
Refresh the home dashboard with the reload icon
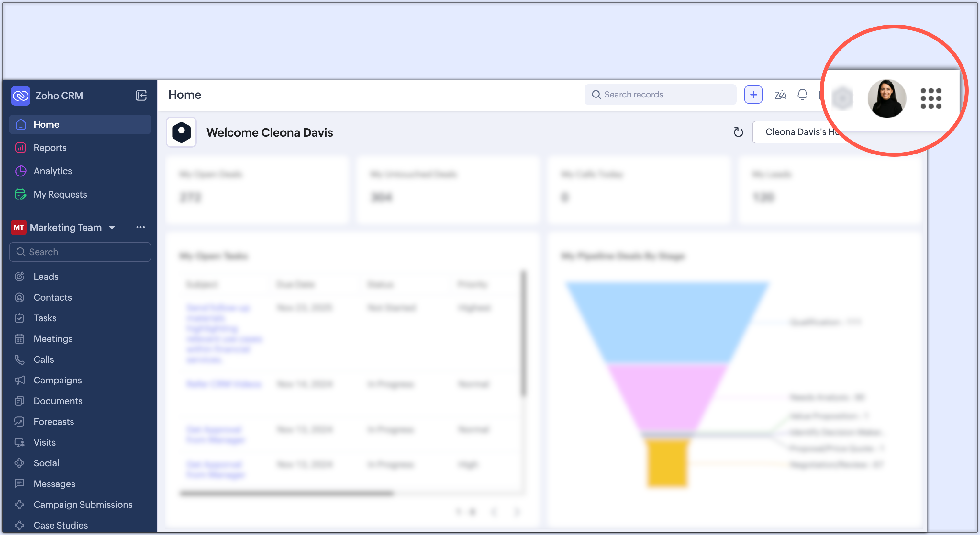[x=738, y=132]
